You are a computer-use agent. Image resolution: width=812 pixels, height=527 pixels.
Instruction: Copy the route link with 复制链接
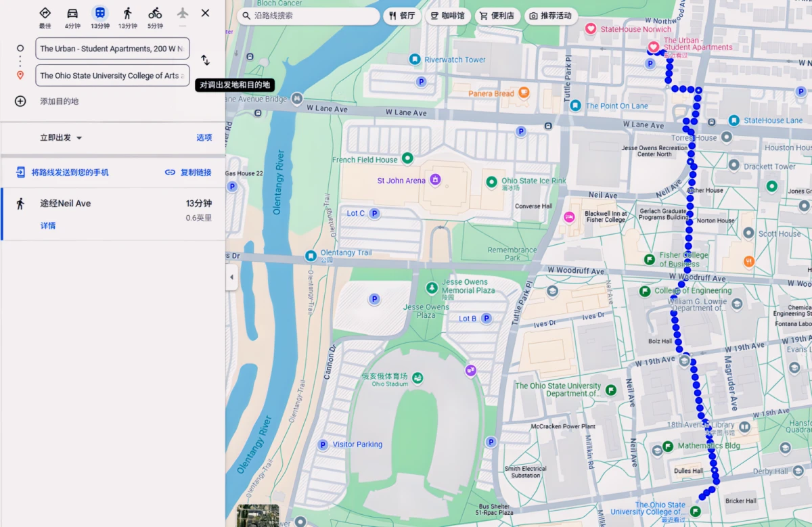point(188,173)
